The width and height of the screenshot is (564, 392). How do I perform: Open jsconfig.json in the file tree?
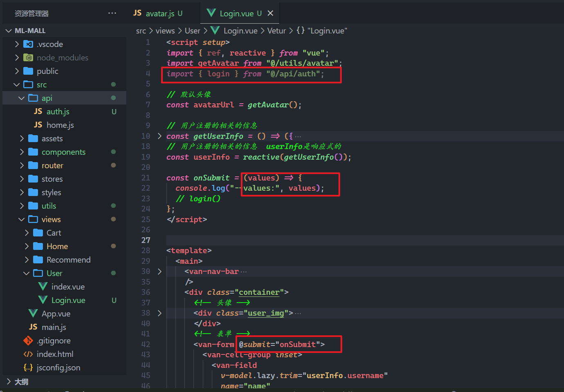tap(58, 367)
